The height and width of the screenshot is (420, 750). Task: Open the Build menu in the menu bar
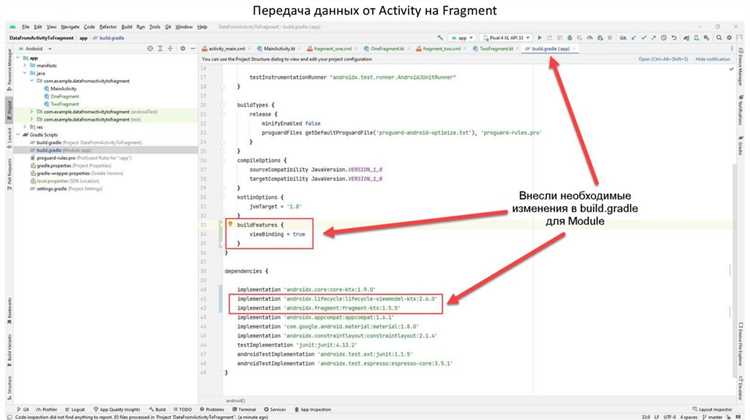[x=126, y=27]
